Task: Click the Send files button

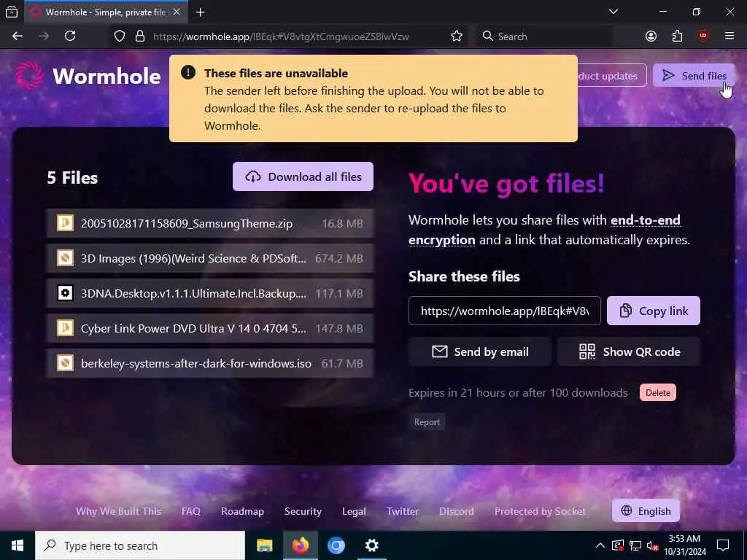Action: (x=694, y=76)
